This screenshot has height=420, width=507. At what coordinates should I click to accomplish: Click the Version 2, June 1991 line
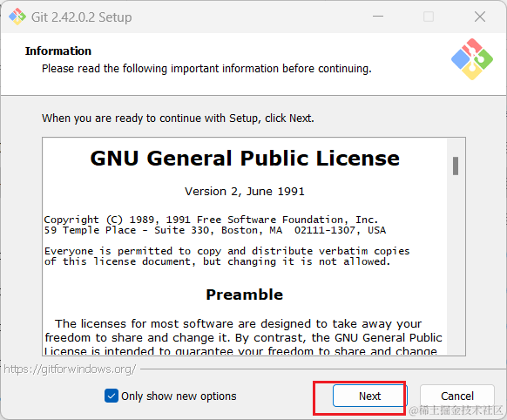pyautogui.click(x=245, y=192)
